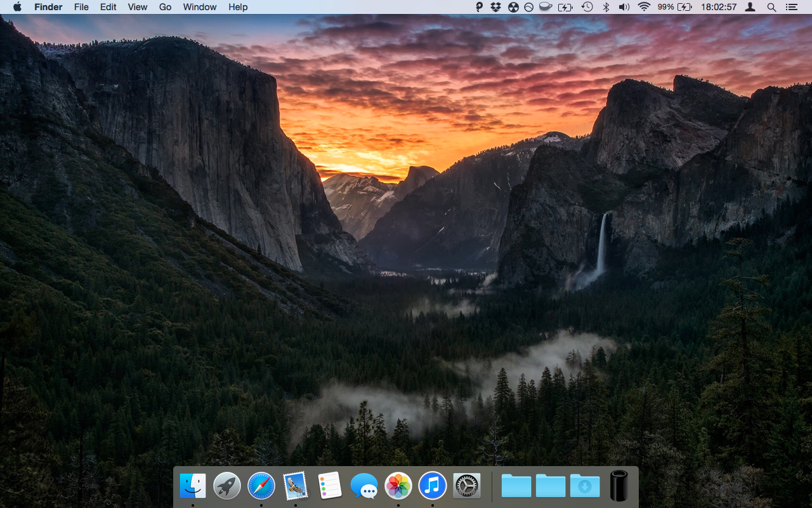This screenshot has height=508, width=812.
Task: Open the Apple menu
Action: pyautogui.click(x=17, y=7)
